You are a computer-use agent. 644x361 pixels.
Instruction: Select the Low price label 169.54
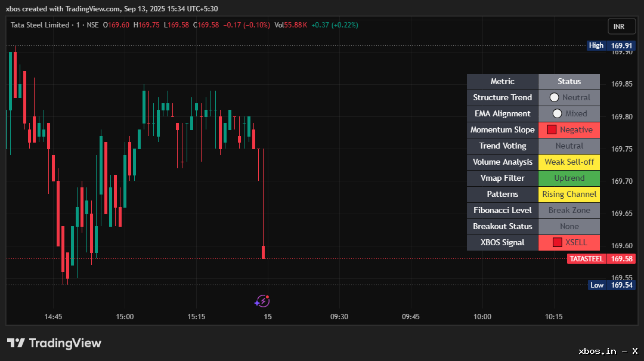(x=611, y=285)
